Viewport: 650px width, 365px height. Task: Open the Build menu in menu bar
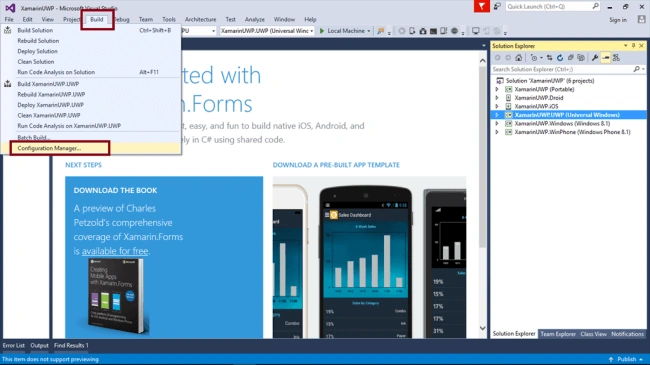pyautogui.click(x=97, y=19)
